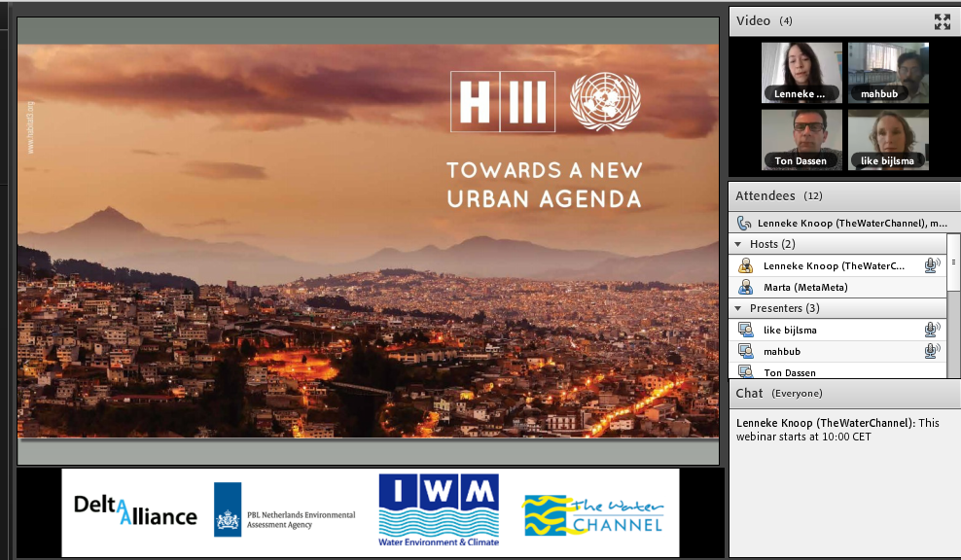Click the Chat (Everyone) pod title
Viewport: 961px width, 560px height.
[779, 394]
